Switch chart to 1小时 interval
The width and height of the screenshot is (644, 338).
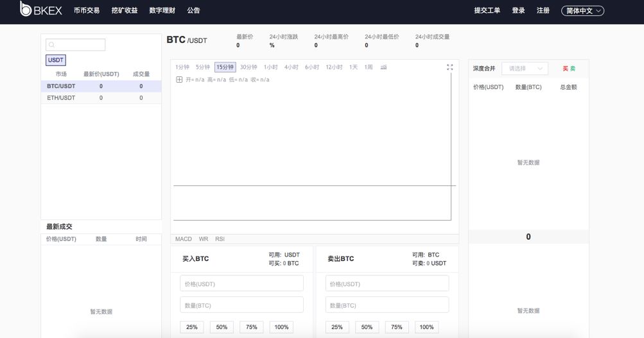pyautogui.click(x=271, y=67)
